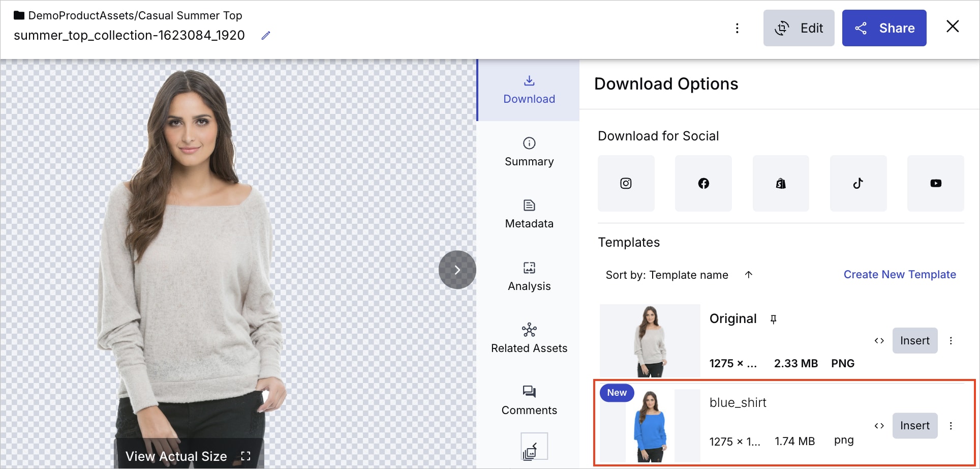Go to next asset with arrow

click(457, 270)
